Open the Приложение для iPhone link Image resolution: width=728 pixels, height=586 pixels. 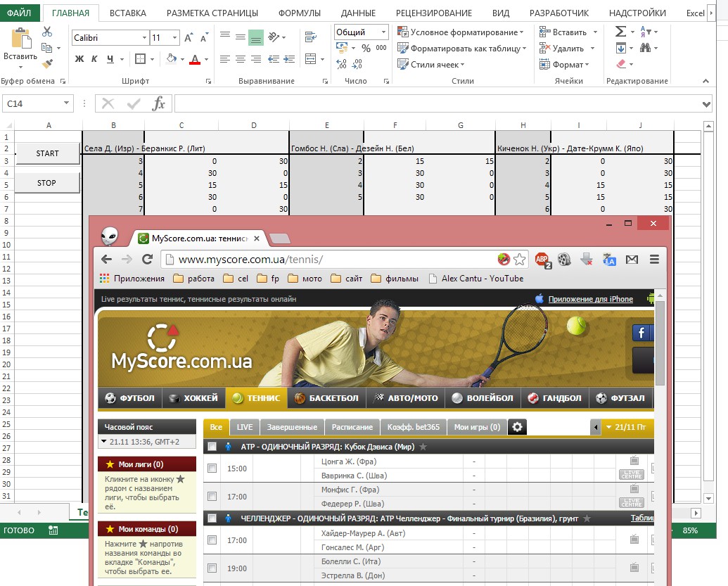tap(590, 299)
